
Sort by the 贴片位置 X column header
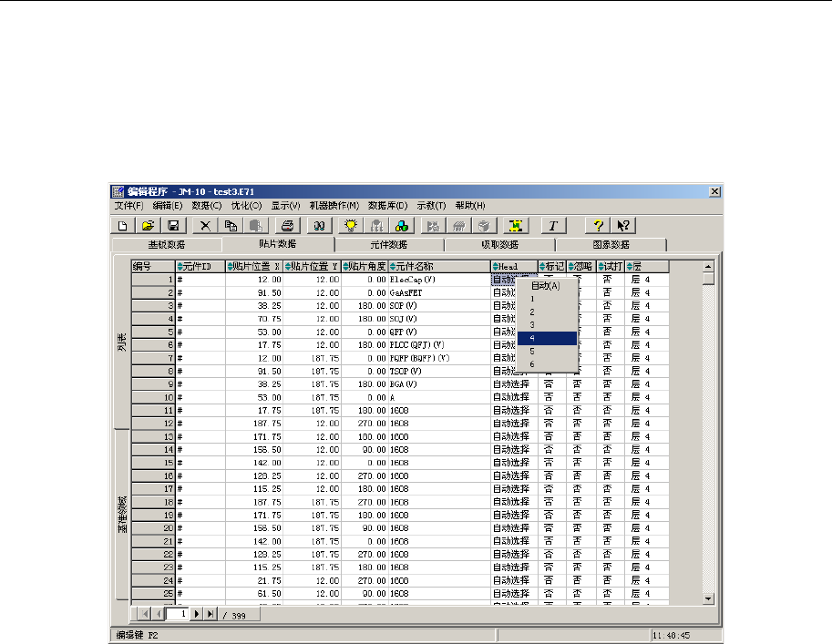pos(254,266)
